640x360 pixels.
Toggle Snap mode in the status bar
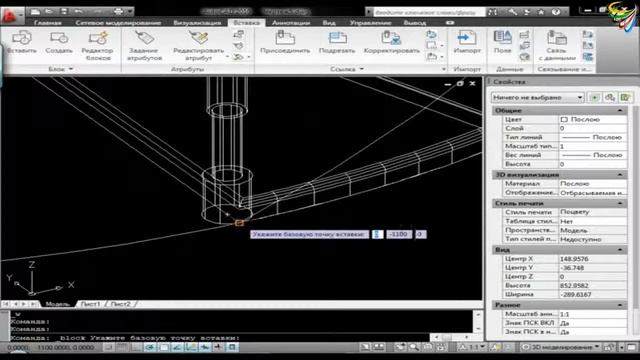(x=108, y=347)
